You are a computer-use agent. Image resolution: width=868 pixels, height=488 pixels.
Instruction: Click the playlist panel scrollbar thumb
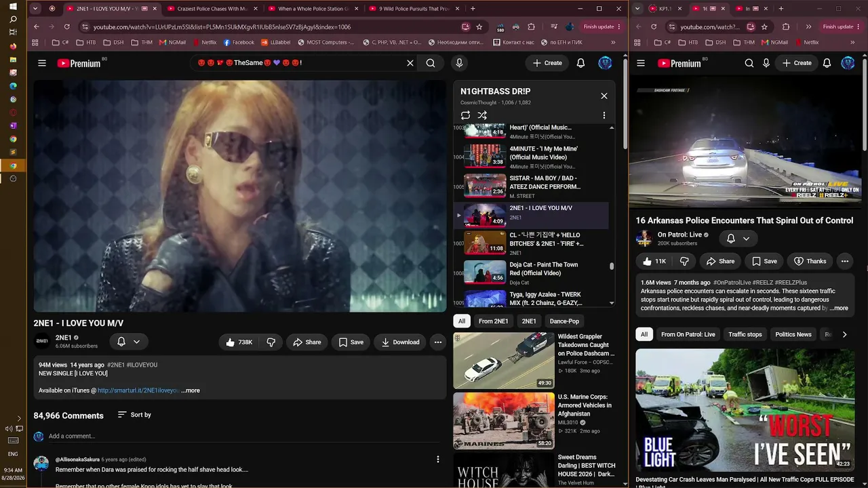(x=612, y=266)
